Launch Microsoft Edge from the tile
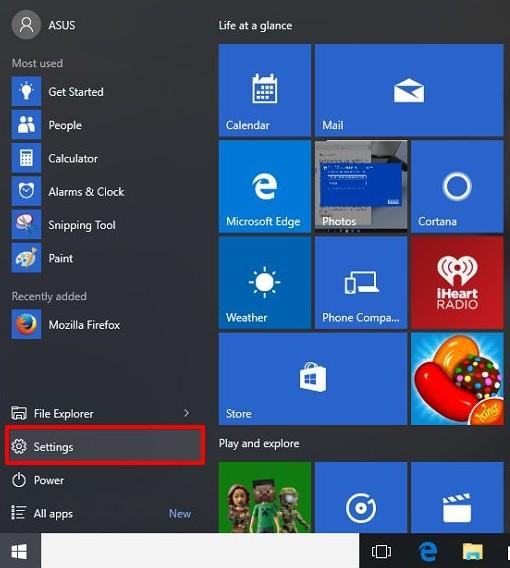 click(264, 187)
